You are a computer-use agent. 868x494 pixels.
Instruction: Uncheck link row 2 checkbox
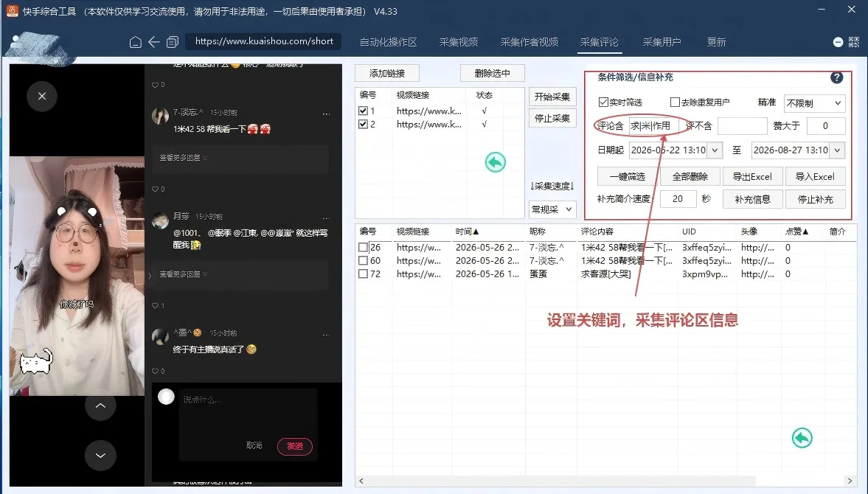363,125
